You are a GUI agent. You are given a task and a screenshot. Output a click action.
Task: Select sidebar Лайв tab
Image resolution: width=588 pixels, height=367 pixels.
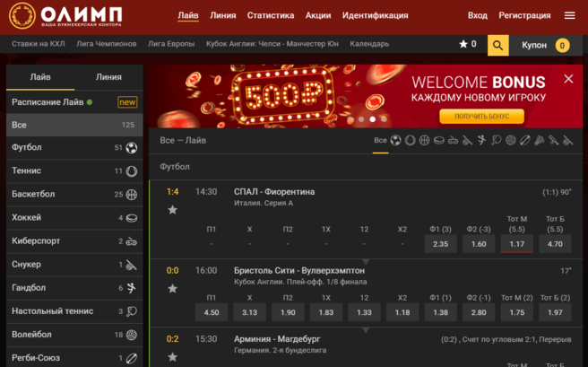pyautogui.click(x=40, y=77)
